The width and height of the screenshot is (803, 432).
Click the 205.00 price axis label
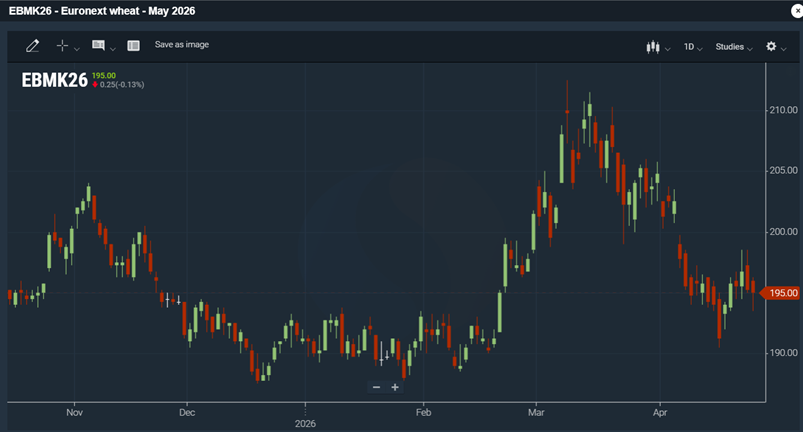point(784,170)
